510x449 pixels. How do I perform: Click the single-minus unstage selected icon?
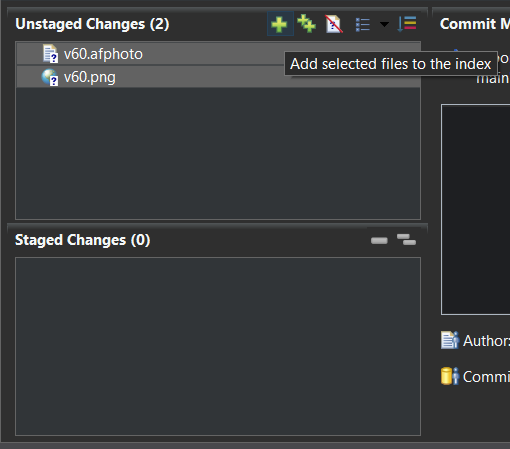[x=379, y=240]
